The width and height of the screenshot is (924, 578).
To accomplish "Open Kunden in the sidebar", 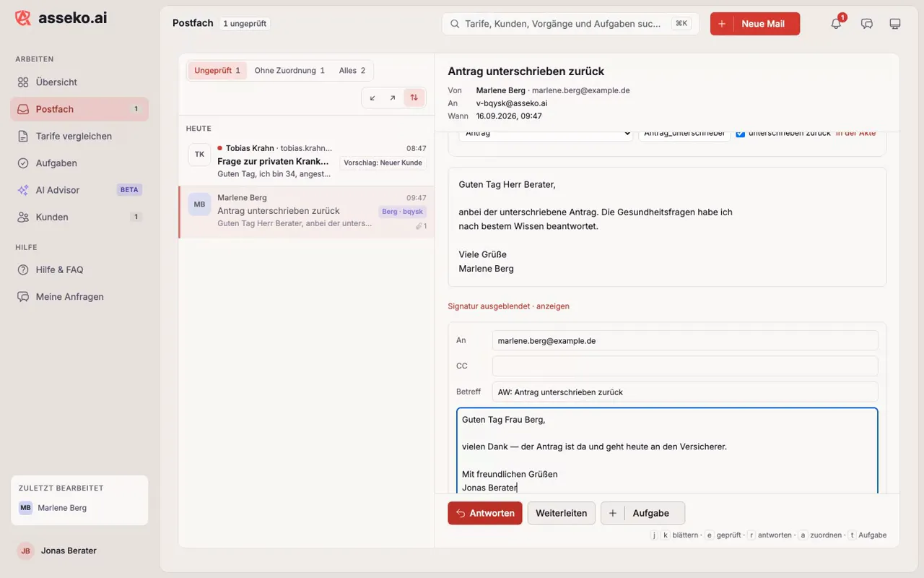I will coord(79,217).
